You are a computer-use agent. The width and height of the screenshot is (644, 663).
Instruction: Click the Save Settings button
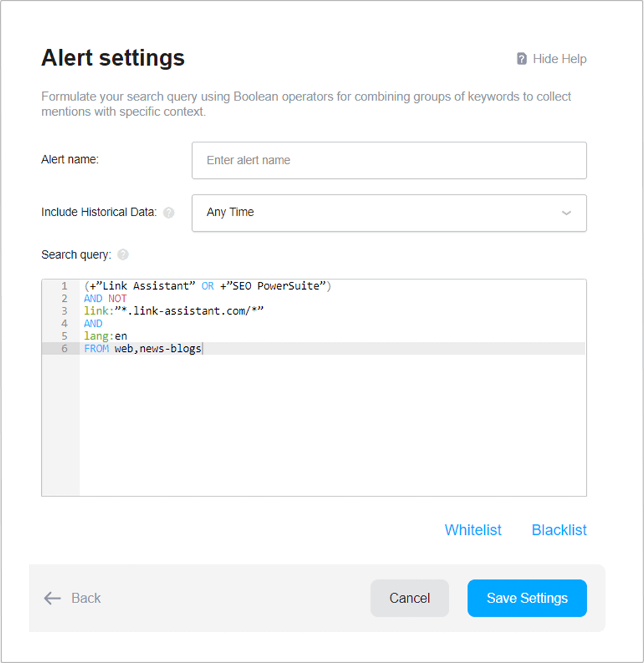click(x=527, y=598)
